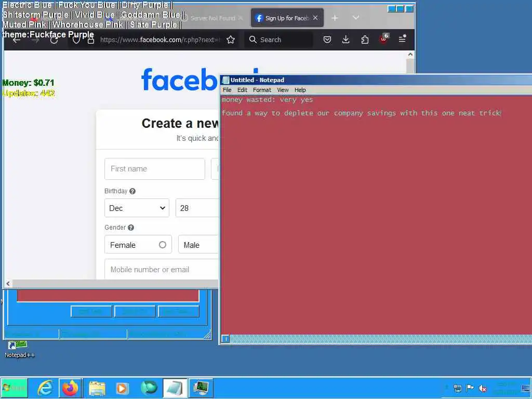The height and width of the screenshot is (399, 532).
Task: Open Notepad Format menu
Action: pyautogui.click(x=262, y=90)
